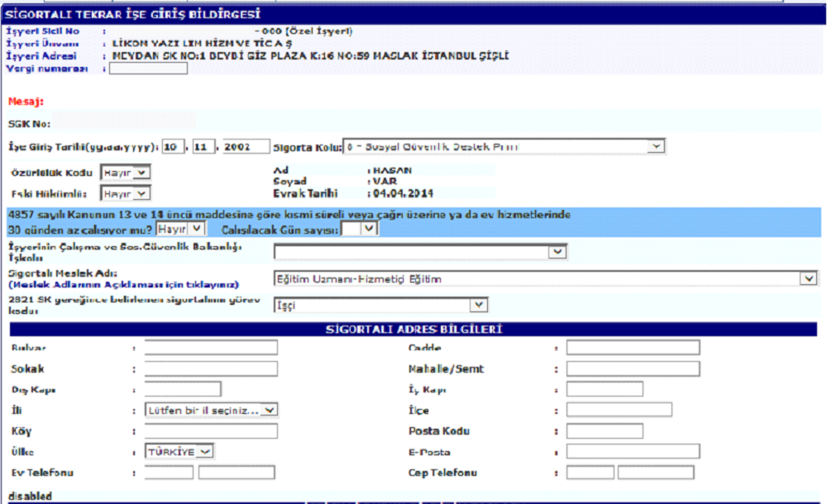This screenshot has height=504, width=827.
Task: Click the Meslek Adlarının Açıklaması link
Action: coord(123,283)
